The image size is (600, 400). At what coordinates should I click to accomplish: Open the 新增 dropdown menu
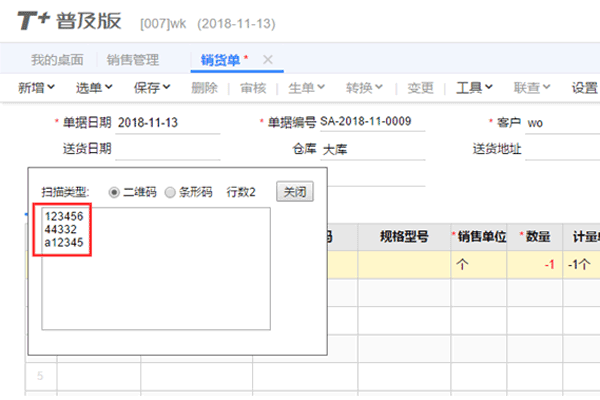pyautogui.click(x=37, y=87)
